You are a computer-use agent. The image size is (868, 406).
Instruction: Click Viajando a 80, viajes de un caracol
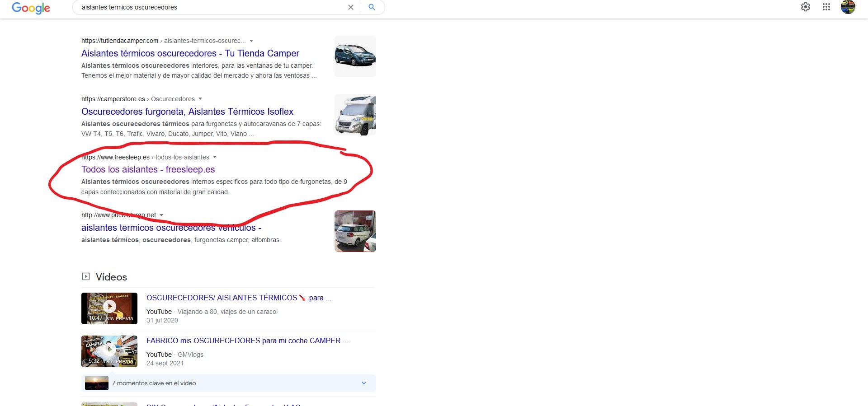pyautogui.click(x=227, y=312)
